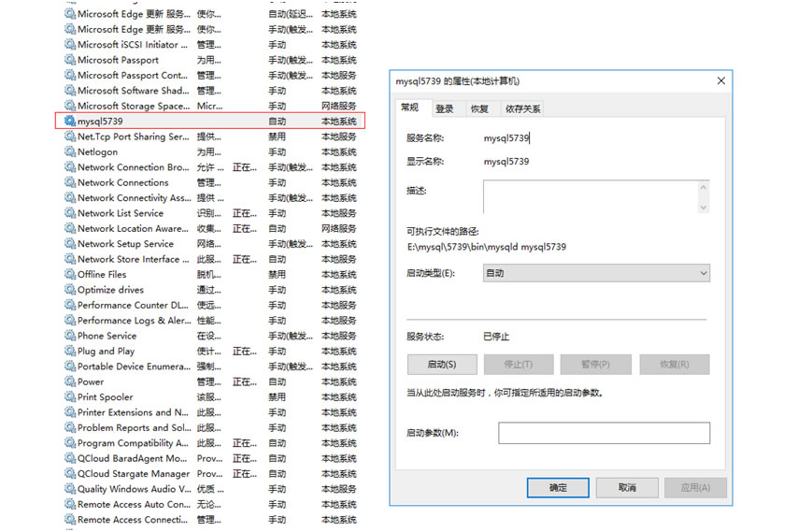This screenshot has width=812, height=532.
Task: Select the Netlogon service gear icon
Action: coord(70,151)
